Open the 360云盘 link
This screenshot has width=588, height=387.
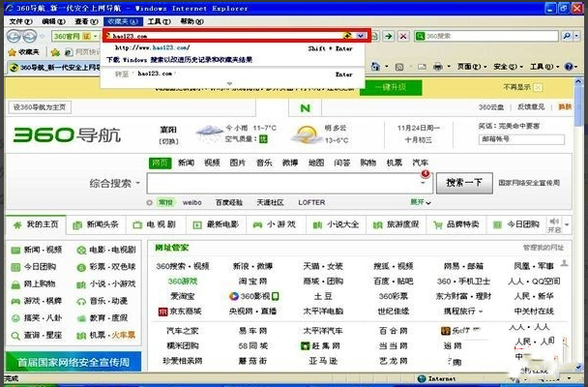(491, 107)
